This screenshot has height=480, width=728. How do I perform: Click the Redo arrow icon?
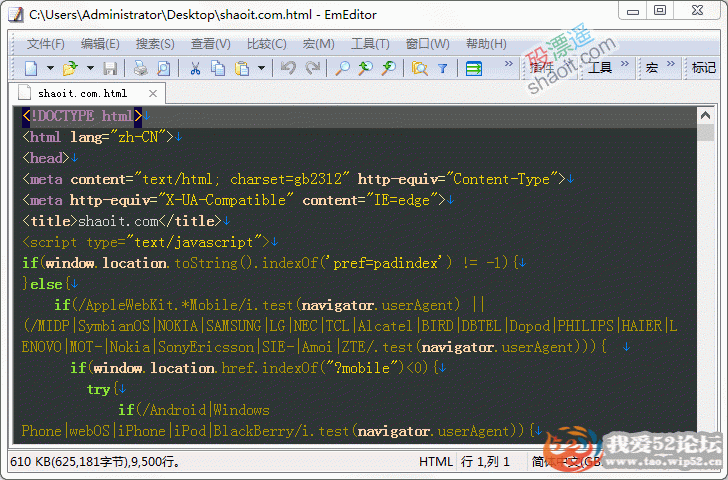tap(312, 68)
